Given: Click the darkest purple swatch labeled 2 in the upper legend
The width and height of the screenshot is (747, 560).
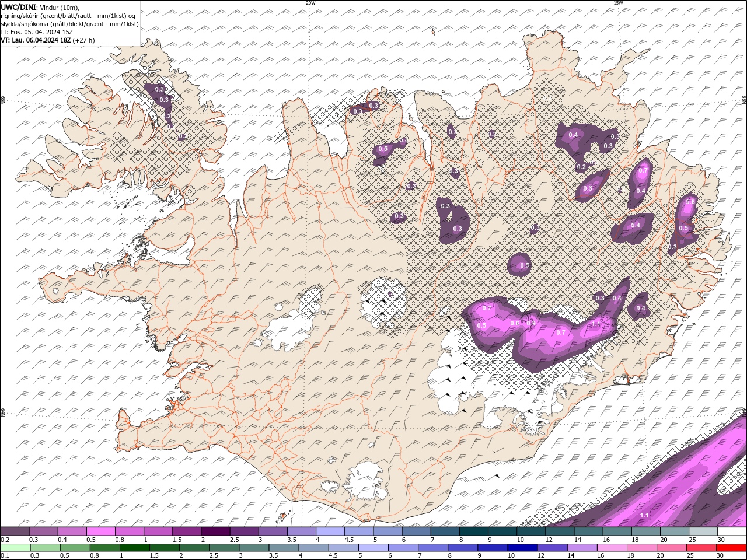Looking at the screenshot, I should tap(215, 531).
